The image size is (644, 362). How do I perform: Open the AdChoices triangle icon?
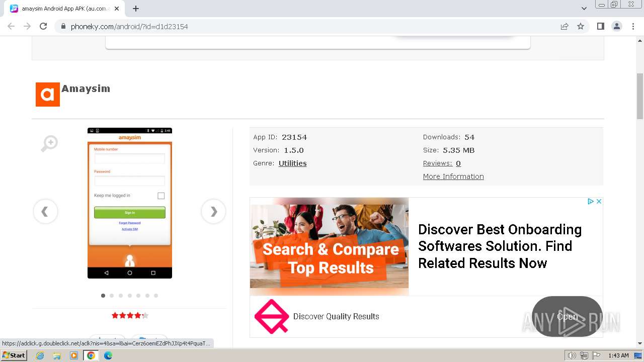[x=591, y=201]
